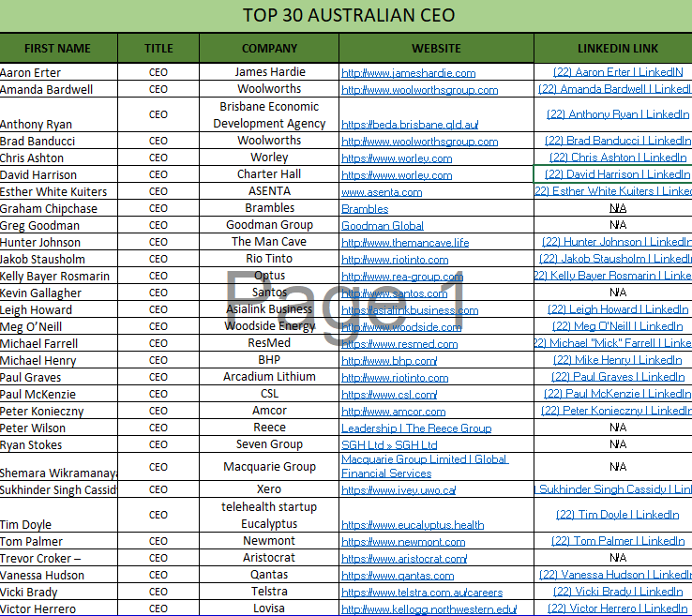Open Hunter Johnson LinkedIn link
This screenshot has height=616, width=692.
click(617, 242)
